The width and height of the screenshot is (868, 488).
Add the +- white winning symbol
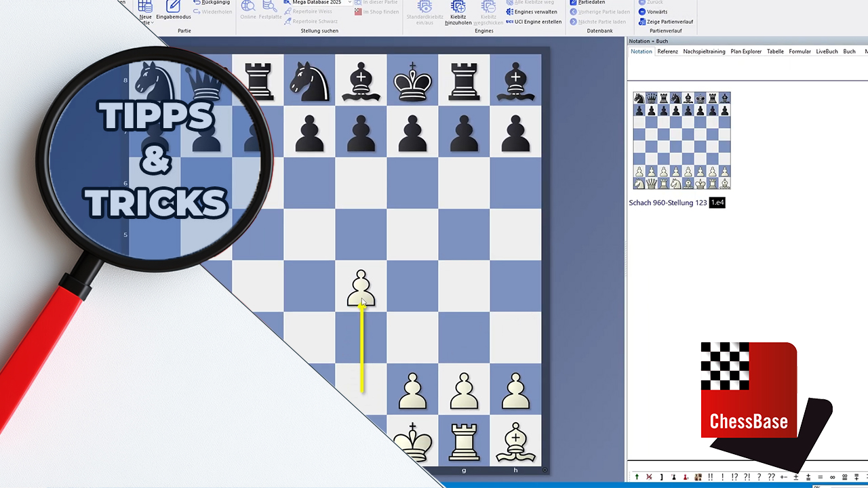(784, 477)
